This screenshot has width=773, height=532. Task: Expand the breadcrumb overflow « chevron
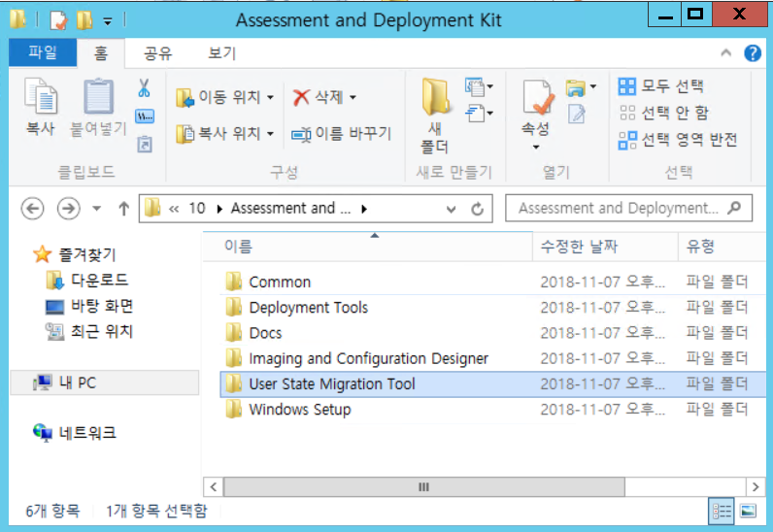(x=174, y=209)
